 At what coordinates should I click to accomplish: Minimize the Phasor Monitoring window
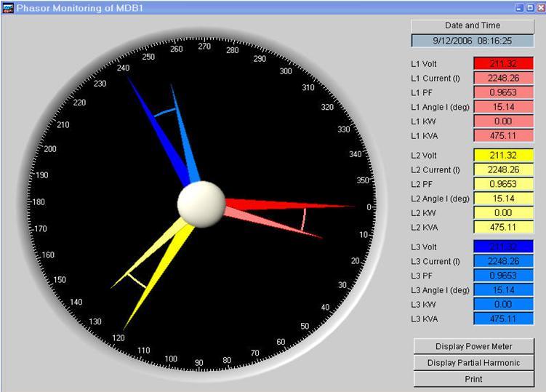tap(519, 7)
